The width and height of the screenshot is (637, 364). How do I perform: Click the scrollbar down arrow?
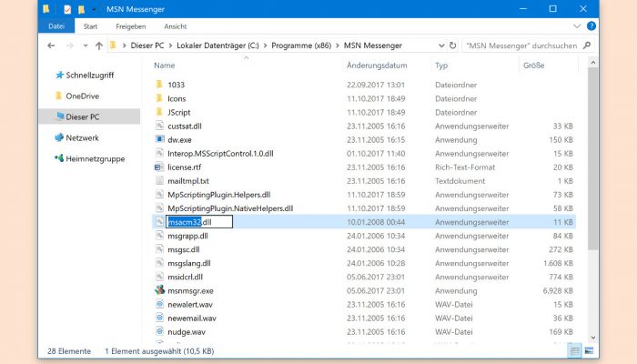(x=592, y=338)
